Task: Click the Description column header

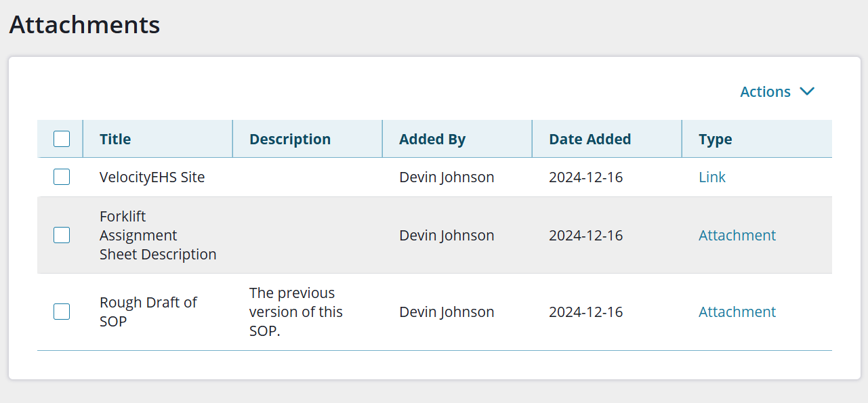Action: pyautogui.click(x=290, y=139)
